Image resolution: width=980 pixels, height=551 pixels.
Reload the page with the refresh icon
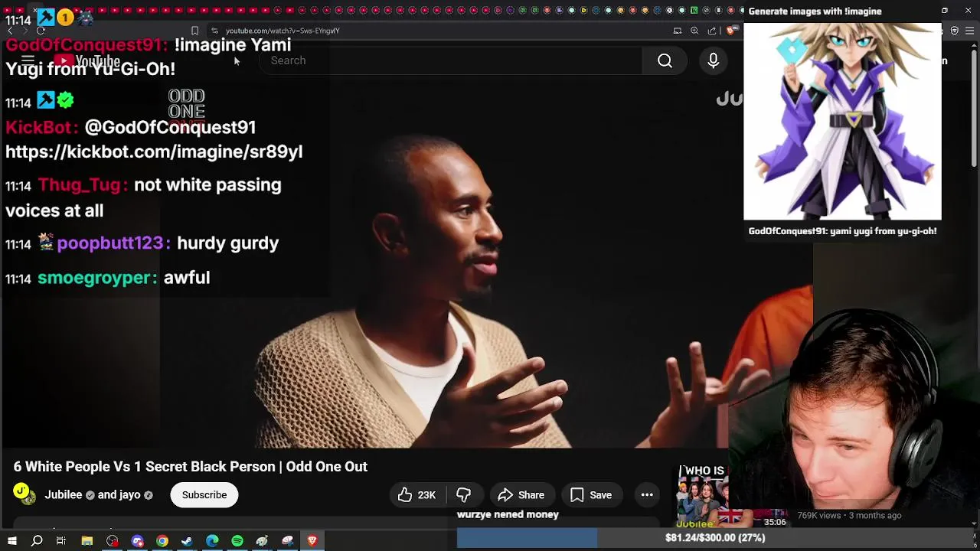(x=41, y=31)
